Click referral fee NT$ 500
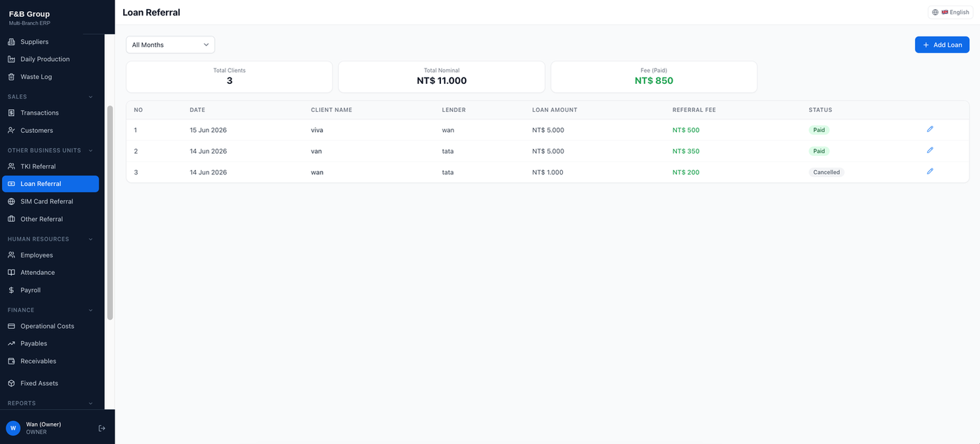This screenshot has width=980, height=444. pos(685,130)
